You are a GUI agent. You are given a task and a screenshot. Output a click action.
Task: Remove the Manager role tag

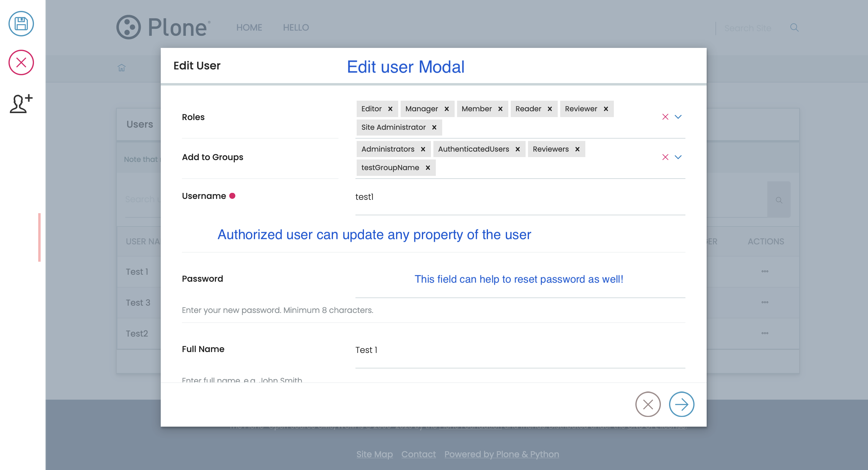(x=446, y=109)
